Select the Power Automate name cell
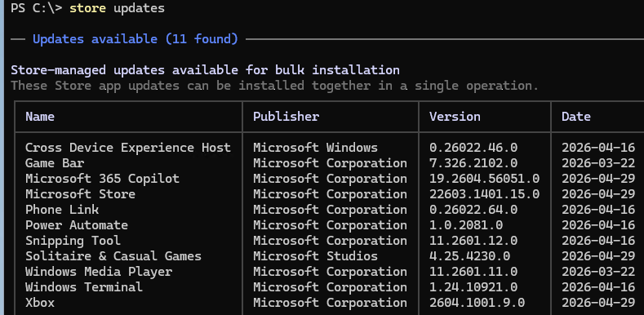This screenshot has height=315, width=644. click(77, 225)
